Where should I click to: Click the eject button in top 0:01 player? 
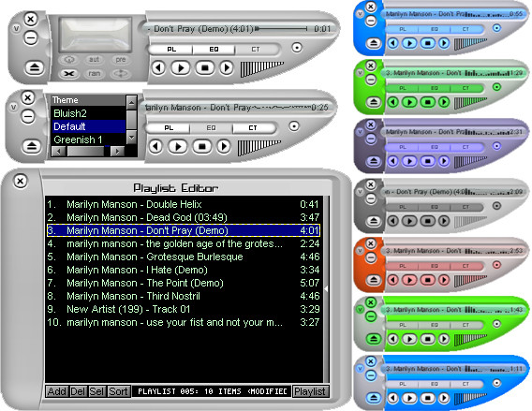35,67
